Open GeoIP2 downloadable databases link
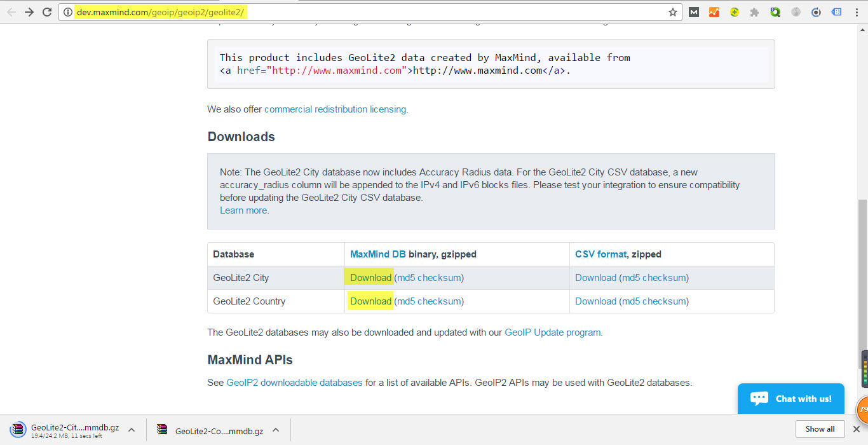 [x=294, y=383]
